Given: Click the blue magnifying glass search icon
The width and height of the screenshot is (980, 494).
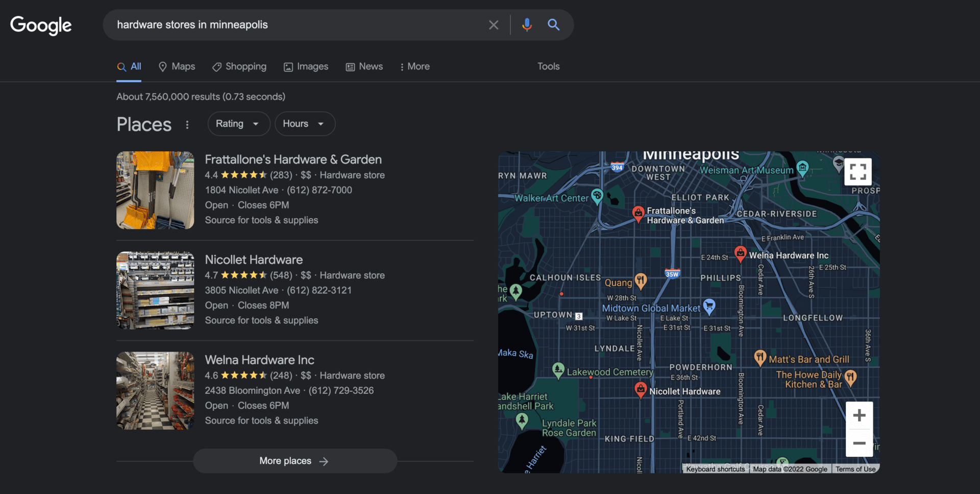Looking at the screenshot, I should pyautogui.click(x=553, y=25).
